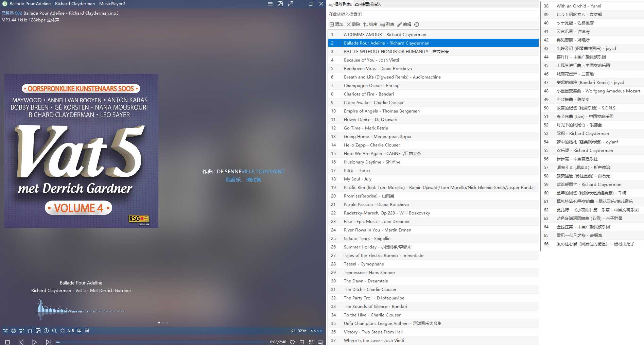This screenshot has height=346, width=644.
Task: Toggle lyrics display 词 button
Action: pyautogui.click(x=87, y=331)
